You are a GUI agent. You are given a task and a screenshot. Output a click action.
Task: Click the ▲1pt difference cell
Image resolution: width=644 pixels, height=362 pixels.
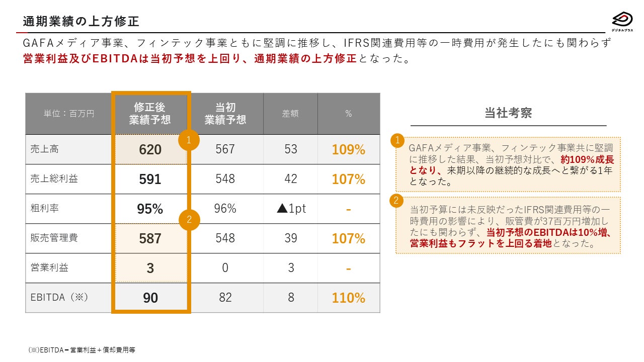[291, 209]
